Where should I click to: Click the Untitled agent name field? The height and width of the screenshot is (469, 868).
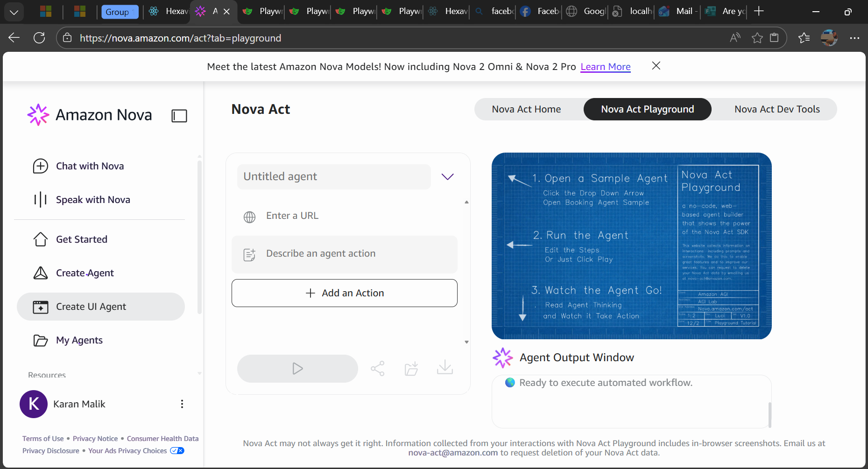coord(334,177)
